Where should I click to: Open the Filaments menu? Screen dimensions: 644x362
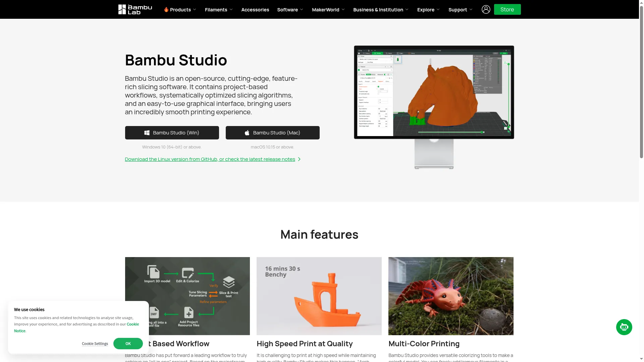click(219, 10)
